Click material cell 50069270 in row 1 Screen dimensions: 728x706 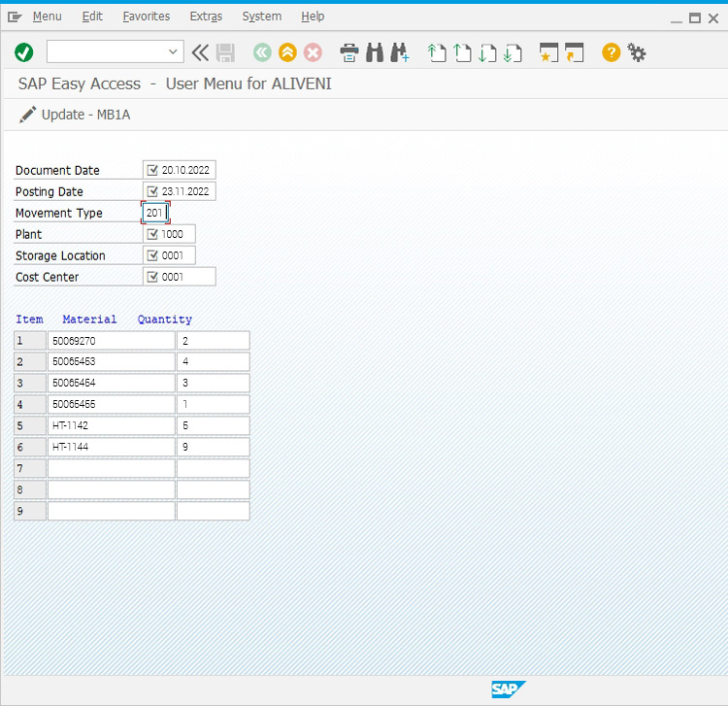pyautogui.click(x=112, y=341)
